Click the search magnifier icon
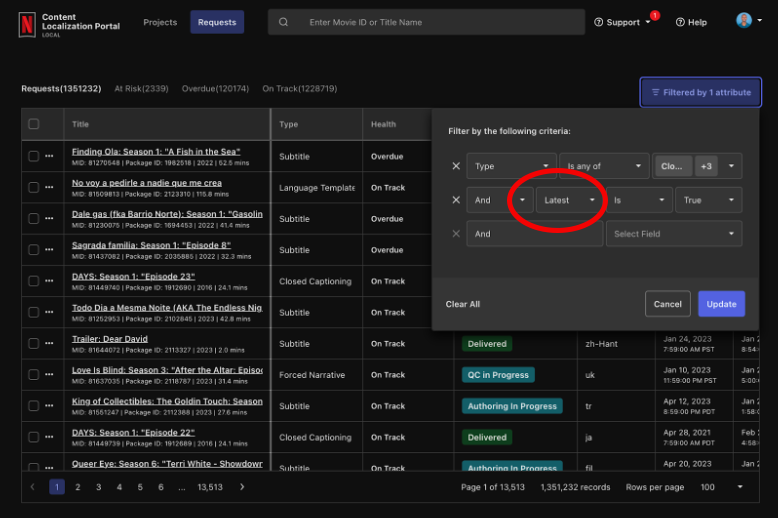The width and height of the screenshot is (778, 518). (x=283, y=22)
